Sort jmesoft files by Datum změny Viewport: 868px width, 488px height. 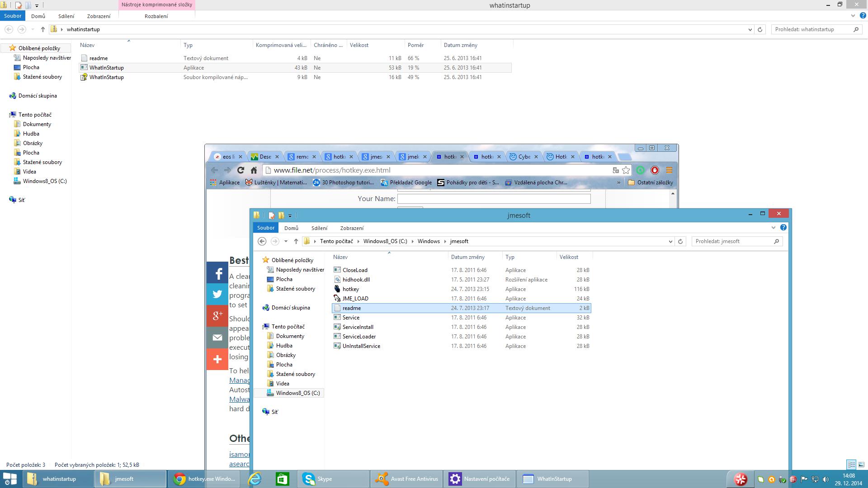468,257
